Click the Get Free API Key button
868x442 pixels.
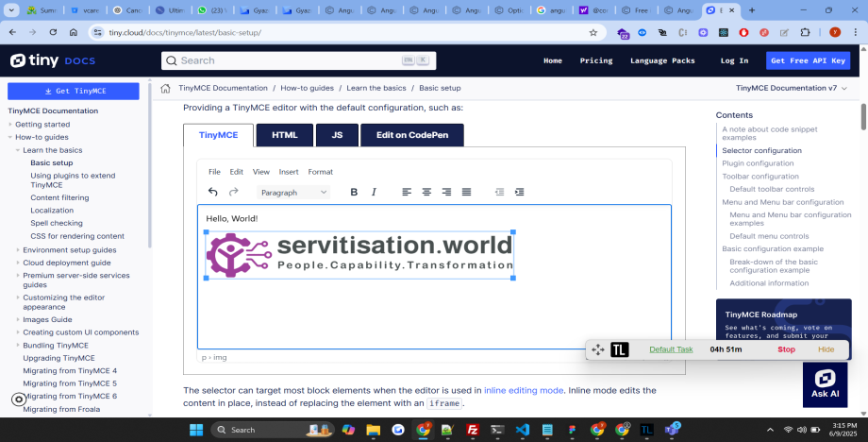point(809,60)
